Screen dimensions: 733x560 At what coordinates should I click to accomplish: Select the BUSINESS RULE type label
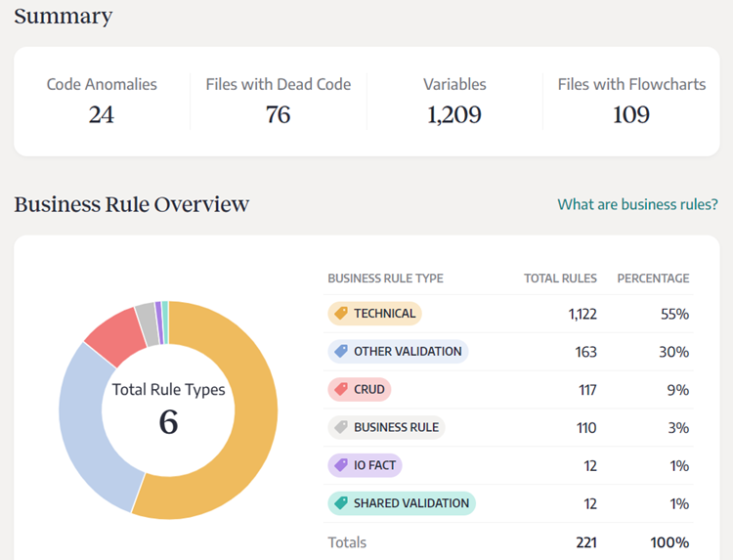point(387,427)
